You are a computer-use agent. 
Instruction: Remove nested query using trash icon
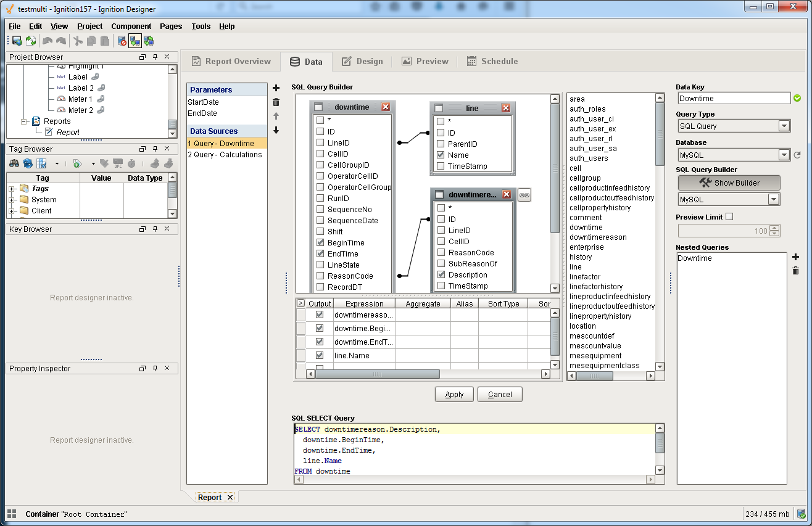pos(795,271)
